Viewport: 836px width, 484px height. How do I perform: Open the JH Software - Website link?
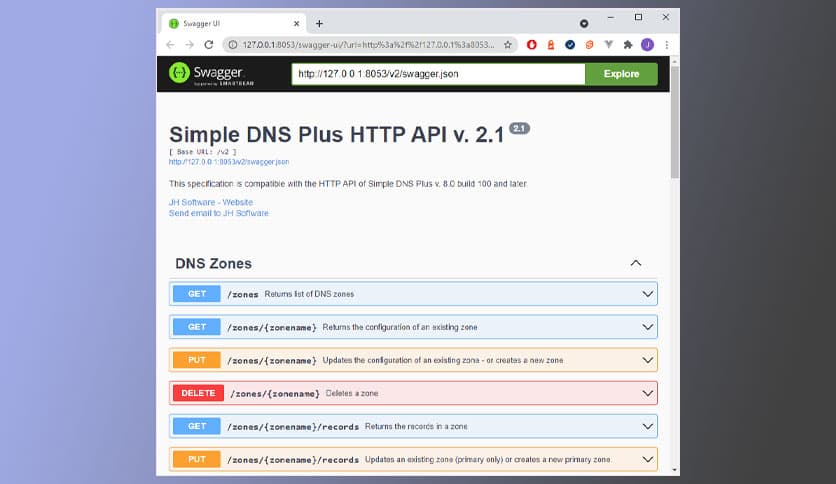coord(211,202)
